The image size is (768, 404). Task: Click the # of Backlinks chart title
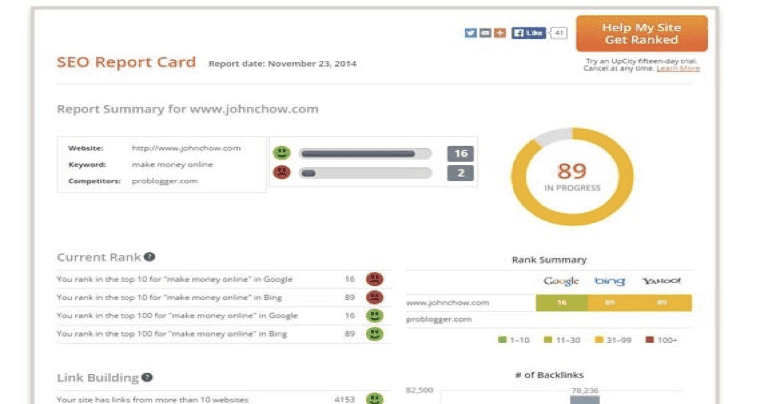[549, 375]
